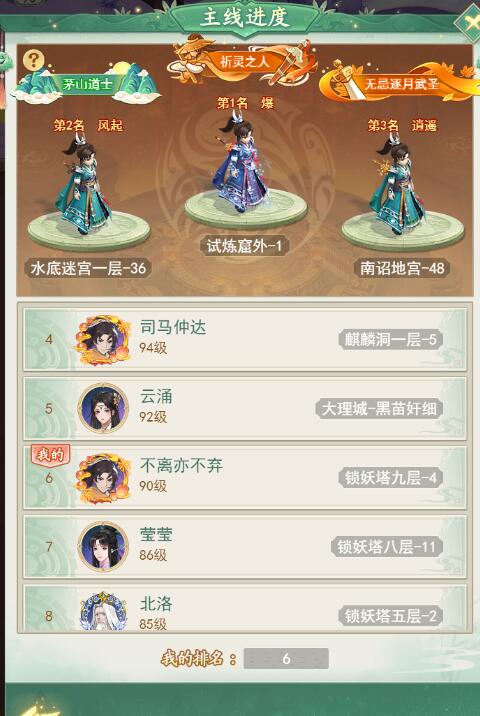Viewport: 480px width, 716px height.
Task: Click the 大理城-黑苗奸细 progress label
Action: [379, 409]
